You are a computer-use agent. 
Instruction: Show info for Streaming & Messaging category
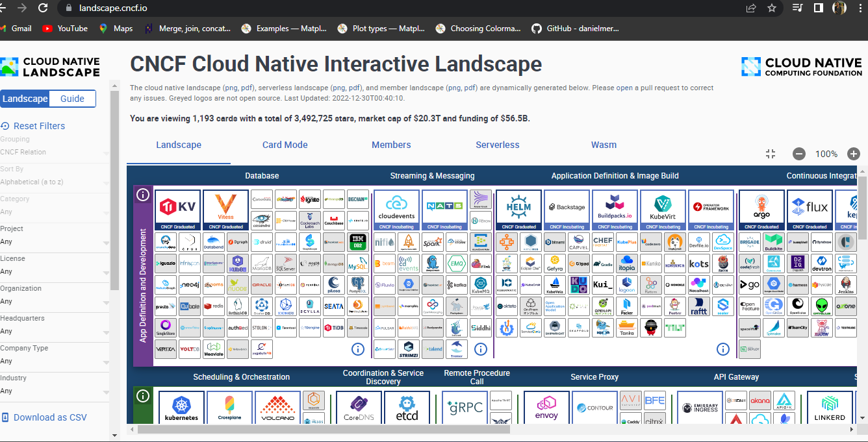(480, 349)
